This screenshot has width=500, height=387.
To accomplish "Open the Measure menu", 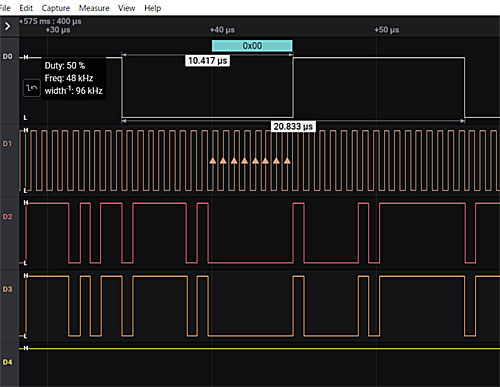I will coord(94,8).
